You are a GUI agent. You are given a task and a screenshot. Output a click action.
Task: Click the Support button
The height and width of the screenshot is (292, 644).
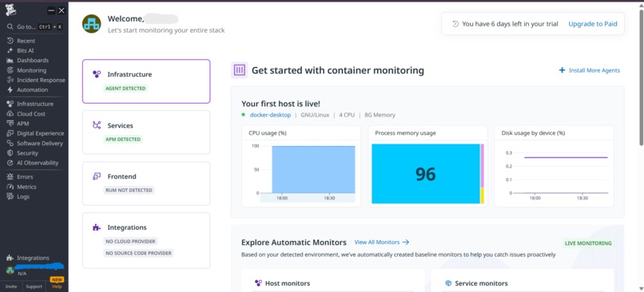tap(34, 286)
